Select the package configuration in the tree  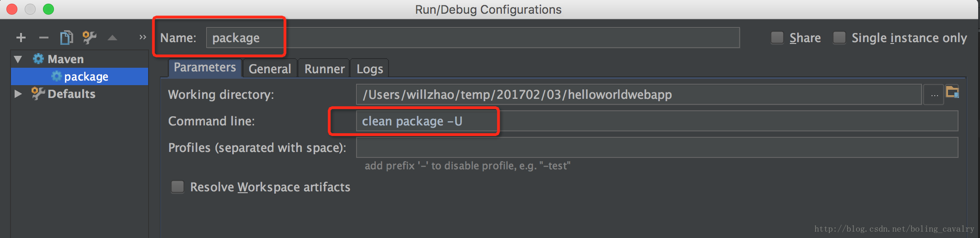click(x=86, y=76)
